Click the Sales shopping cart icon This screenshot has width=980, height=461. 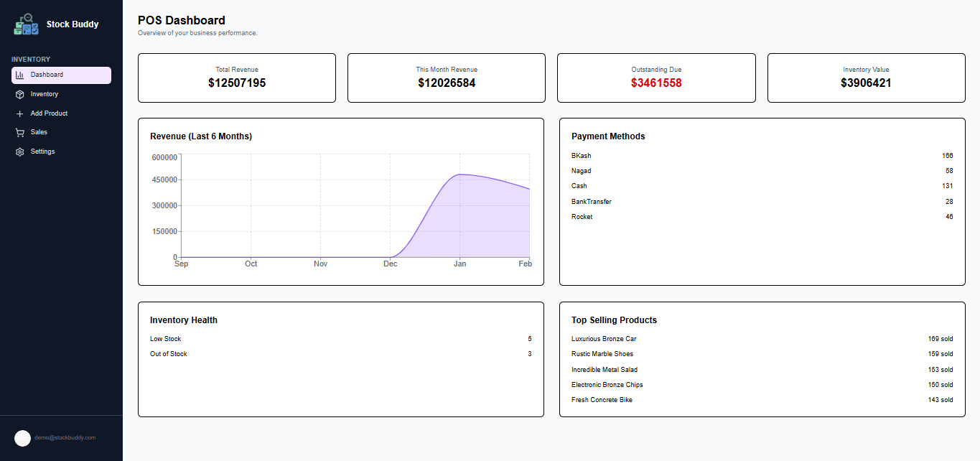point(20,133)
